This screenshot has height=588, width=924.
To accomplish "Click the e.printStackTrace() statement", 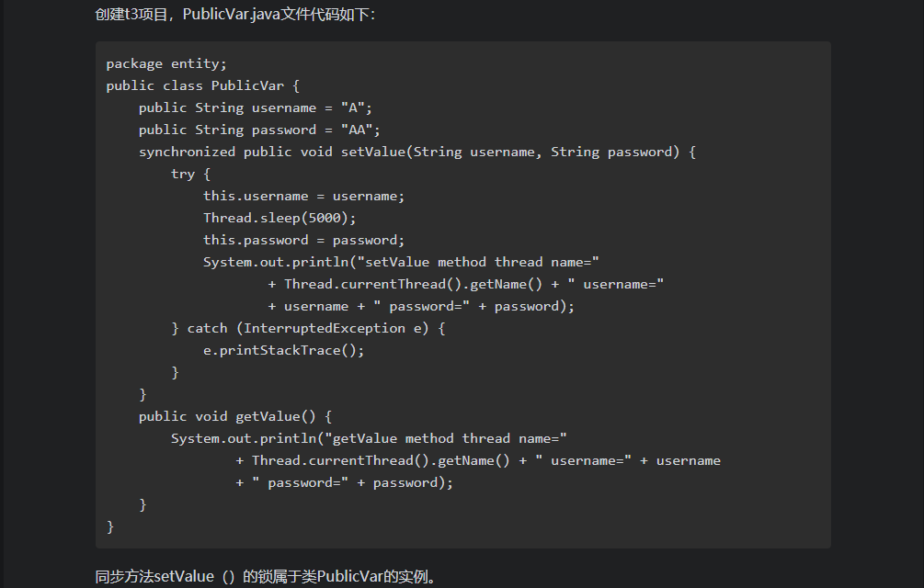I will click(x=283, y=351).
